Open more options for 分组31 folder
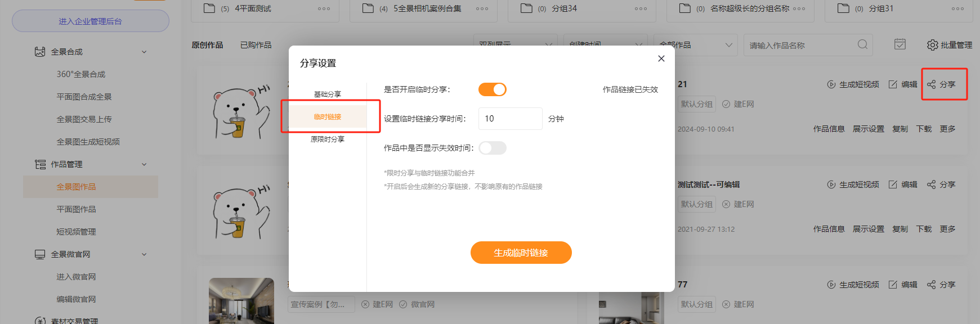The height and width of the screenshot is (324, 980). tap(958, 8)
